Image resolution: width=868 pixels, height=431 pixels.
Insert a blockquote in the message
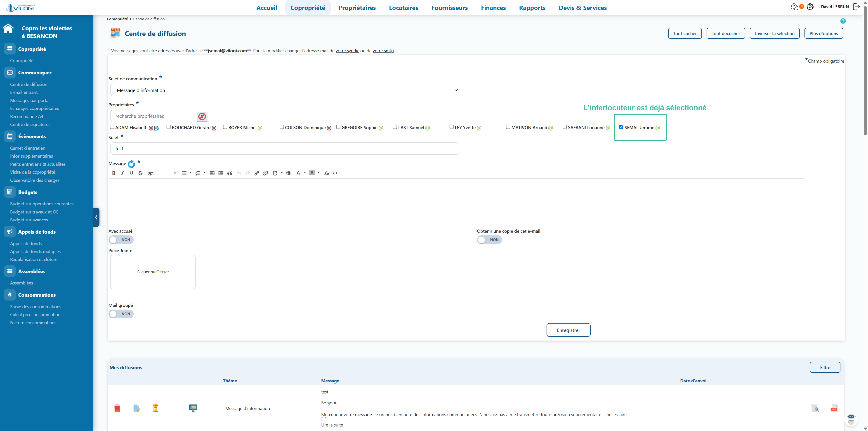click(230, 173)
